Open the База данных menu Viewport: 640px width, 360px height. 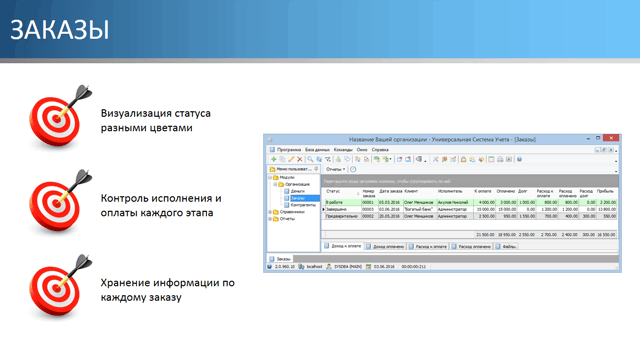pyautogui.click(x=317, y=150)
